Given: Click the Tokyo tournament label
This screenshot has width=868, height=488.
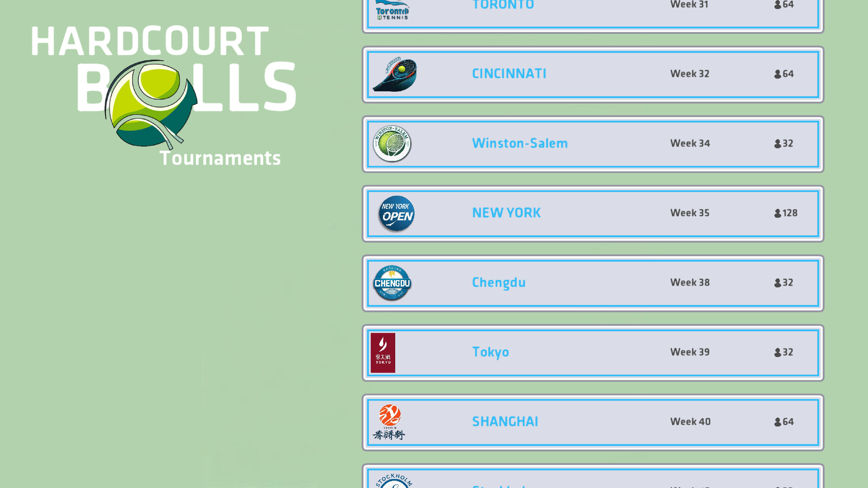Looking at the screenshot, I should [x=491, y=352].
